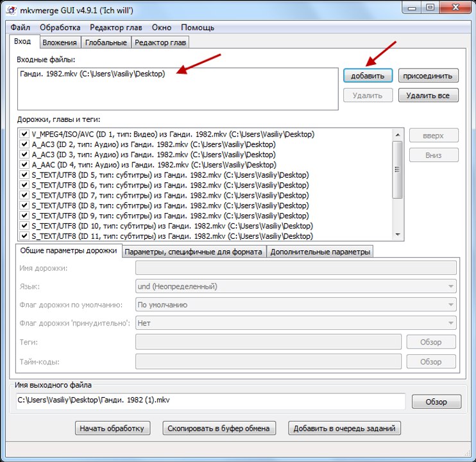Click Добавить в очередь заданий button

point(344,428)
